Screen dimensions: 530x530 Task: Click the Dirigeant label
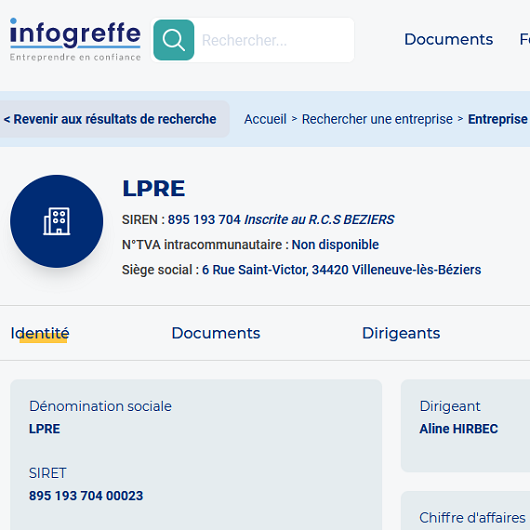click(450, 407)
